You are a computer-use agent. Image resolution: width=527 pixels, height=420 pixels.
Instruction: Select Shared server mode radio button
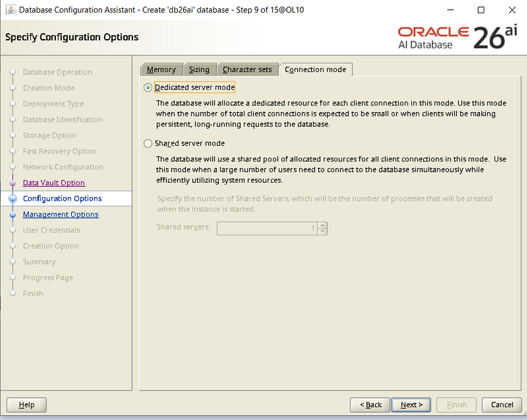tap(148, 144)
